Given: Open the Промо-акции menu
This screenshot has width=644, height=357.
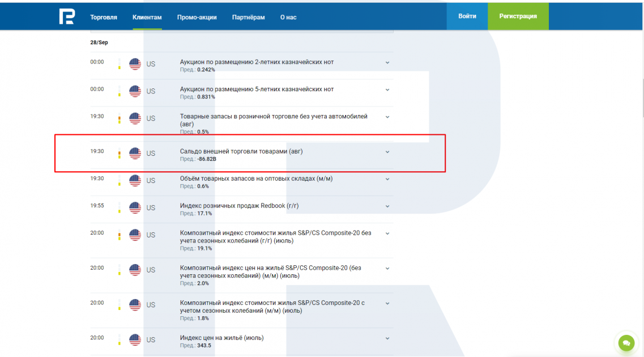Looking at the screenshot, I should pyautogui.click(x=197, y=17).
